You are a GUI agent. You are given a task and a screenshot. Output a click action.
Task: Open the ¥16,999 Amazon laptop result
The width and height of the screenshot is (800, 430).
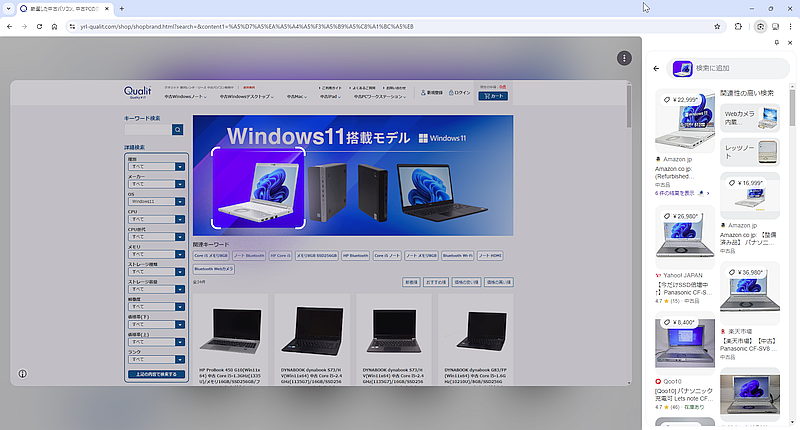coord(749,196)
